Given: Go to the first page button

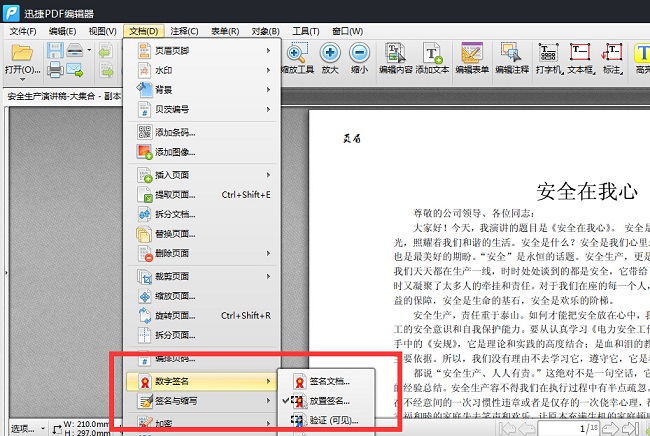Looking at the screenshot, I should click(x=507, y=429).
